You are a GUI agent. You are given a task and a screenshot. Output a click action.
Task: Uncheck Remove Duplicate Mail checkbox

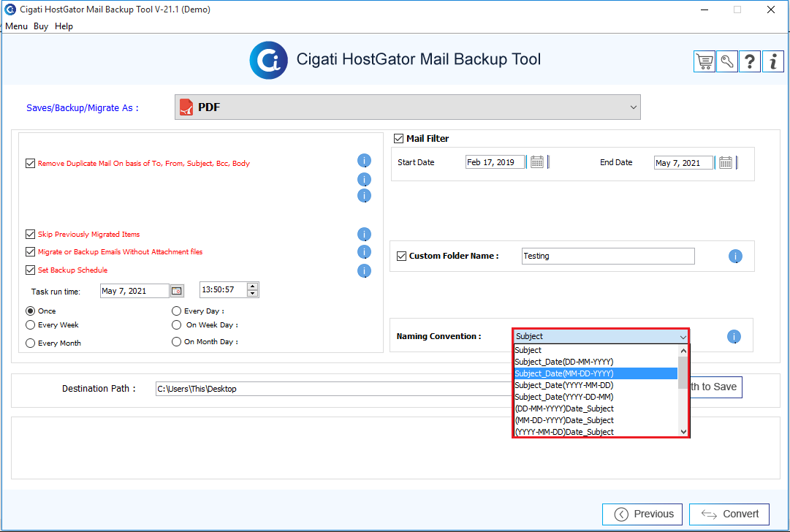(30, 163)
